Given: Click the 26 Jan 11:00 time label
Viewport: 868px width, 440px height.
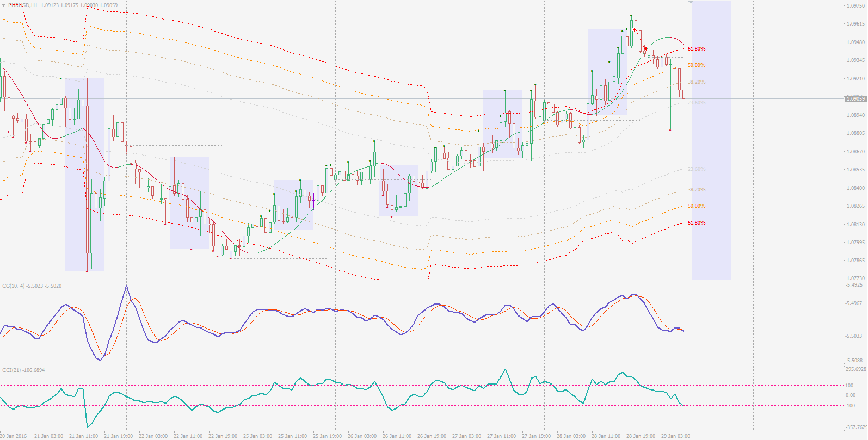Looking at the screenshot, I should coord(397,436).
